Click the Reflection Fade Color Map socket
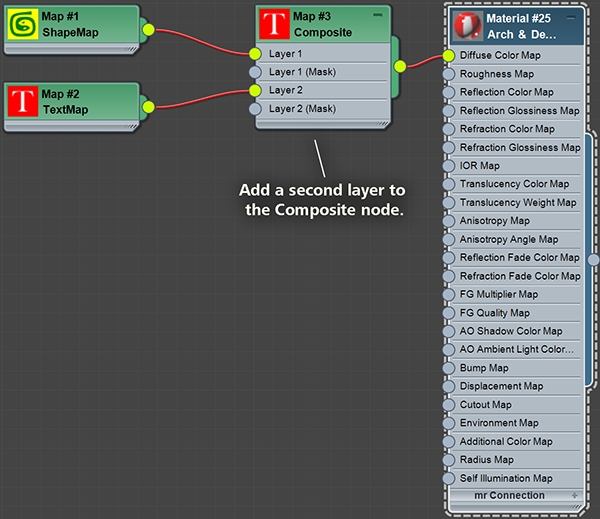 [x=449, y=258]
